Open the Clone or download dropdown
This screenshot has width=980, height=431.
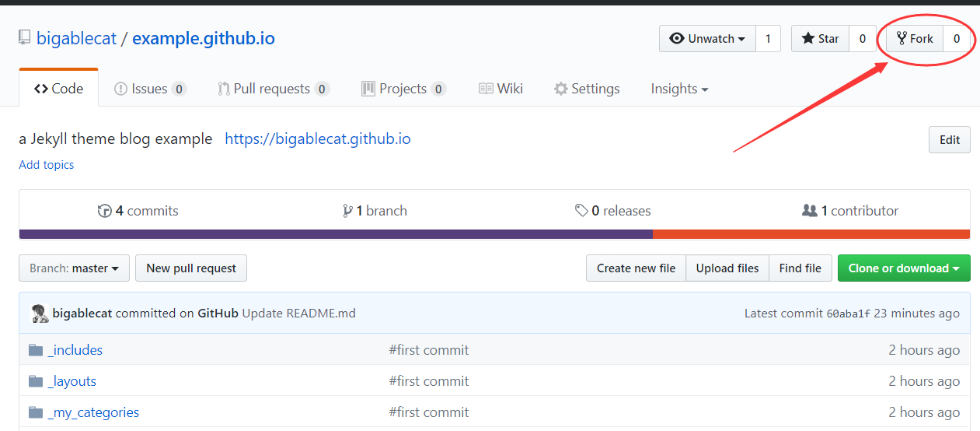click(x=904, y=268)
